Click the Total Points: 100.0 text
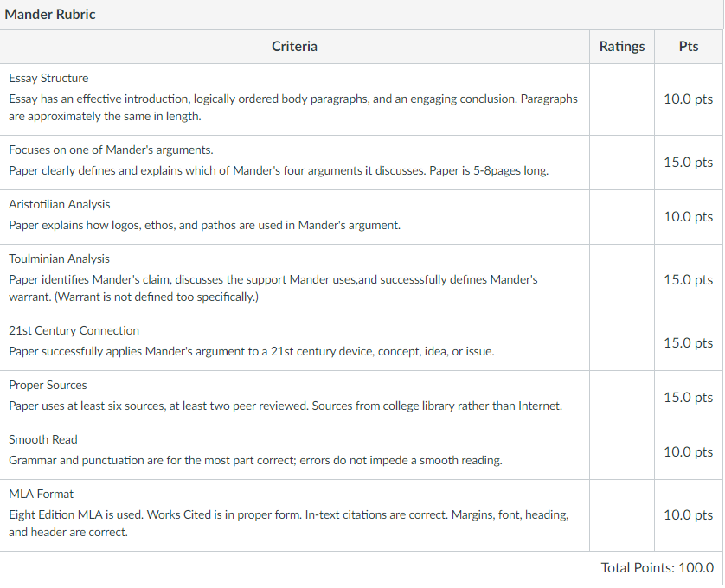725x588 pixels. [x=657, y=567]
